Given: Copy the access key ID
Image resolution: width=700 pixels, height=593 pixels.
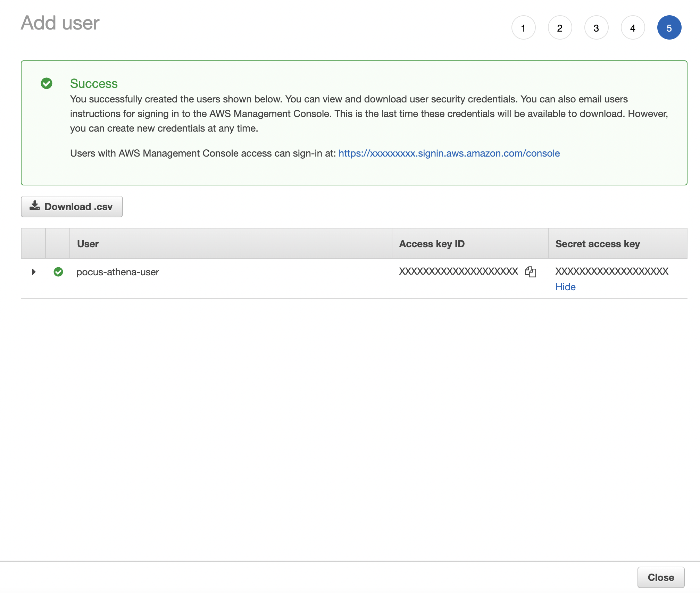Looking at the screenshot, I should 531,272.
